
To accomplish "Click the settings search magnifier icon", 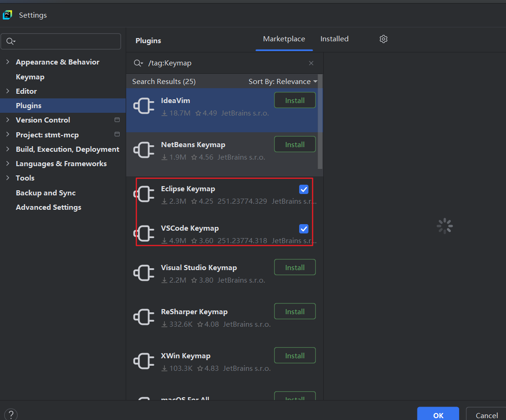I will [x=11, y=41].
